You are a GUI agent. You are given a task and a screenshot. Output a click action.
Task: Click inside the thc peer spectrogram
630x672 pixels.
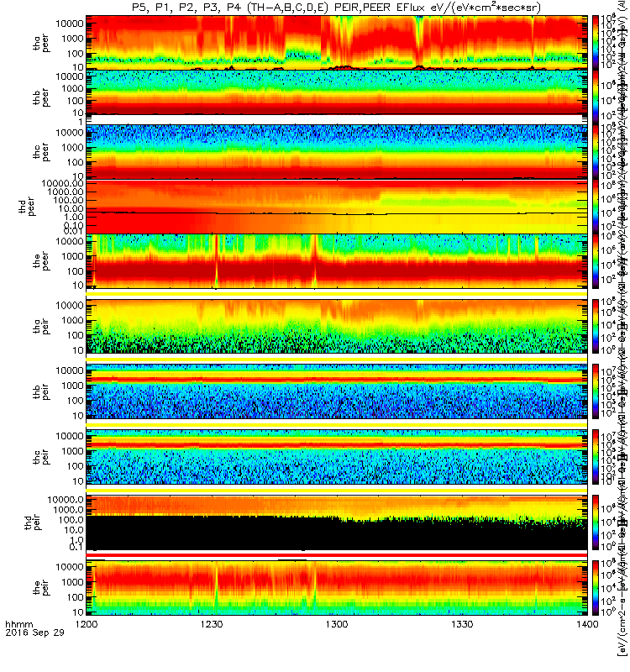[337, 152]
